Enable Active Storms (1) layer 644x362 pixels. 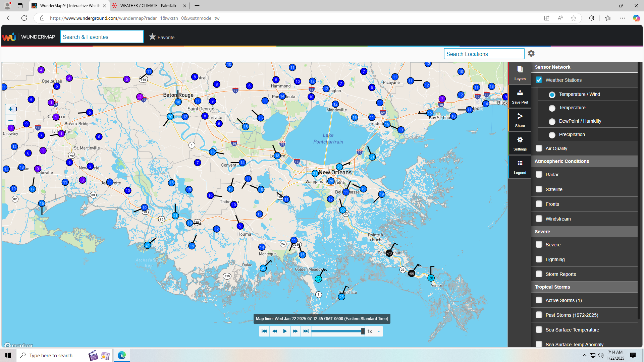pos(539,300)
